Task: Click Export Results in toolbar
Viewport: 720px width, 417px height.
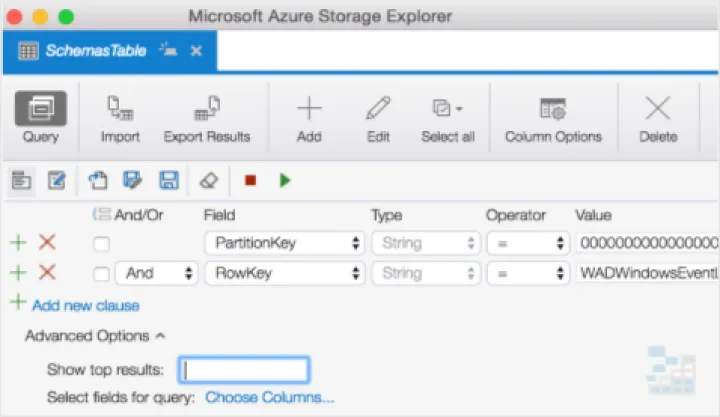Action: pyautogui.click(x=207, y=118)
